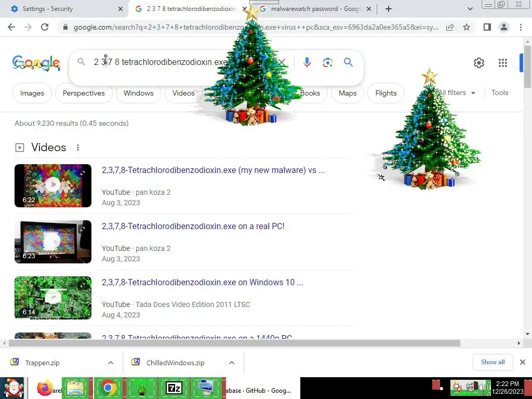Open File Explorer from the taskbar

click(x=76, y=388)
